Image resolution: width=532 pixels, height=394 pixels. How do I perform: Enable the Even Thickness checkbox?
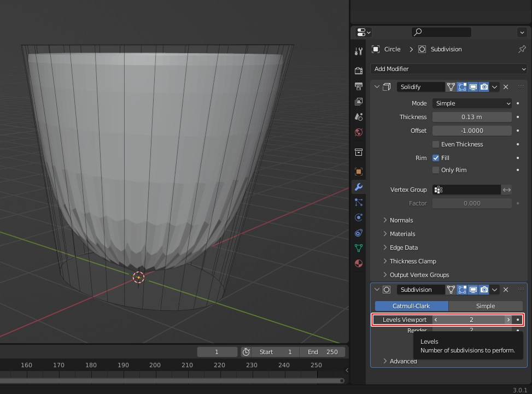(x=436, y=144)
